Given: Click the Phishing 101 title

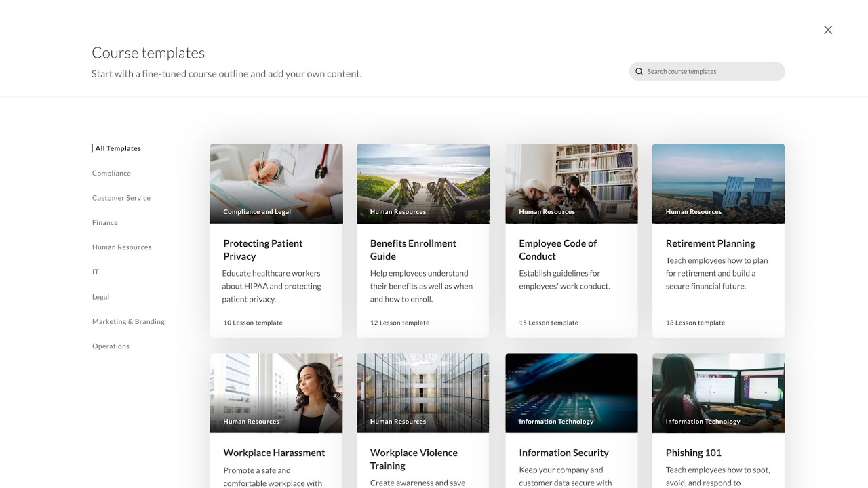Looking at the screenshot, I should pos(694,453).
